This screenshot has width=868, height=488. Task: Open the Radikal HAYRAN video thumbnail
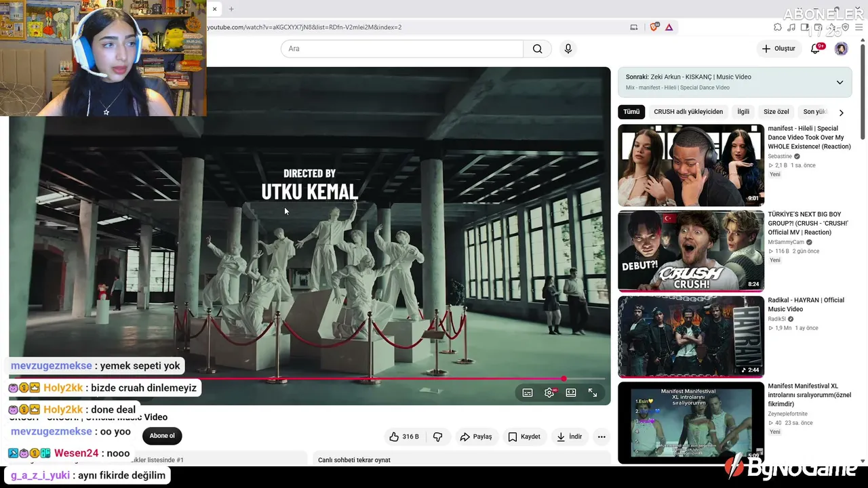click(x=691, y=337)
